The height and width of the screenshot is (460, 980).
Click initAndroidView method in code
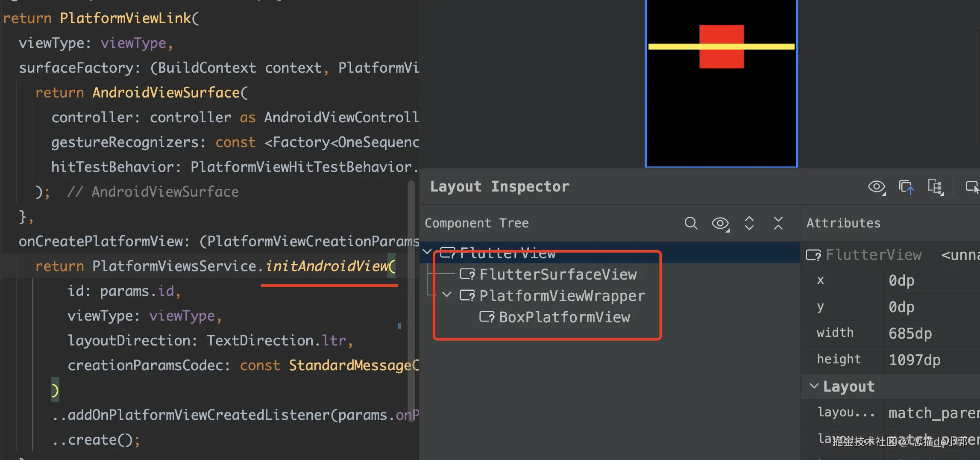(326, 266)
